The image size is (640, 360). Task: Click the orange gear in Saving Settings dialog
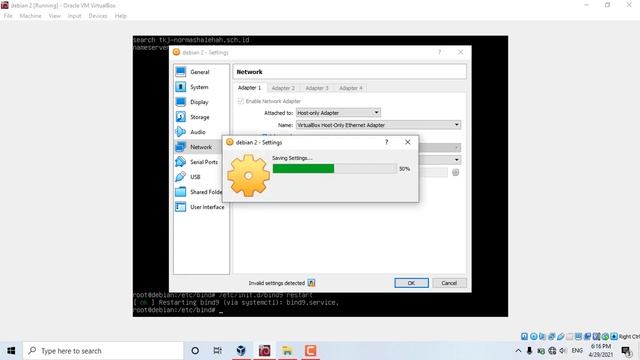248,176
